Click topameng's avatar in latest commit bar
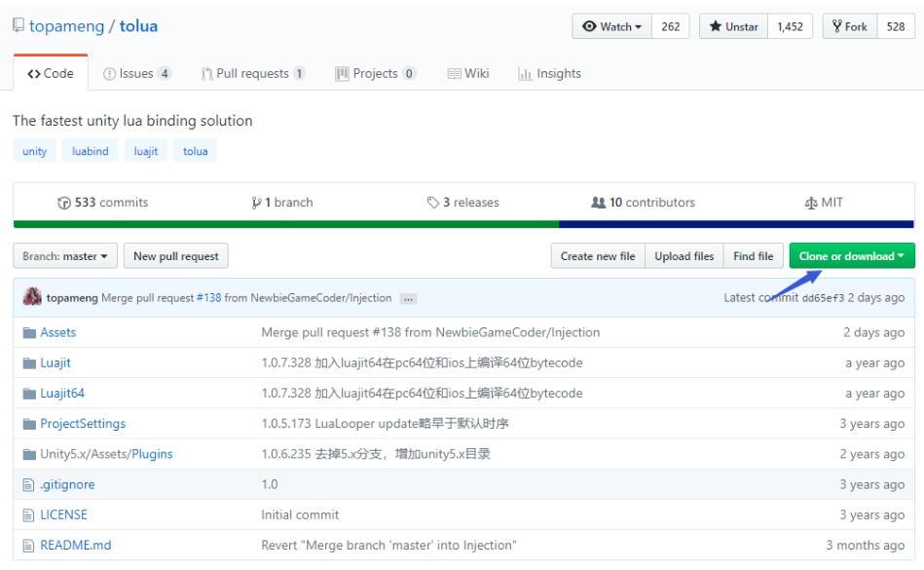Screen dimensions: 924x570 point(32,296)
